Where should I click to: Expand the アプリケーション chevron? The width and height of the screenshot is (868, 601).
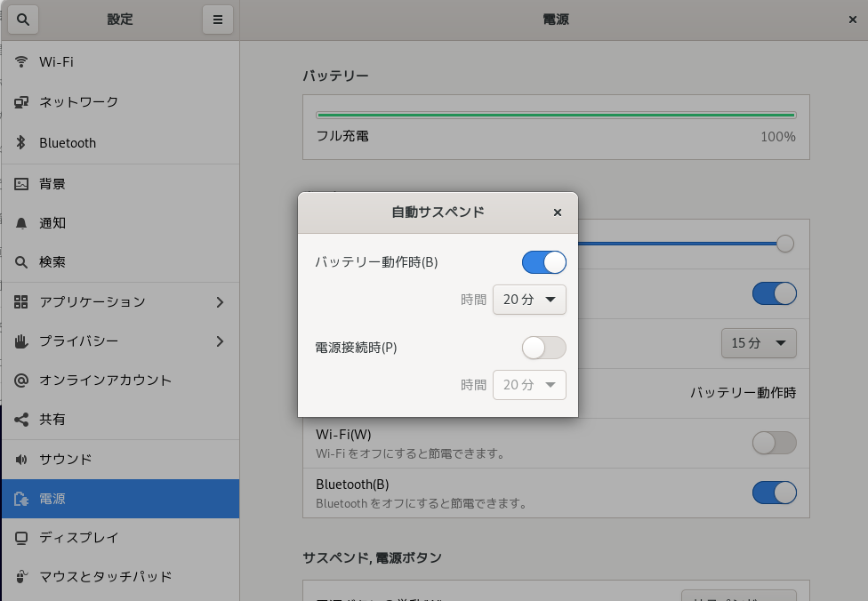point(220,302)
